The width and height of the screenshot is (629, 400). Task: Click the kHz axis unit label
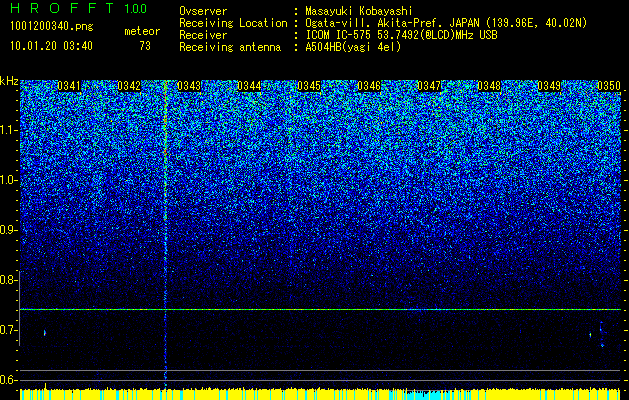coord(9,81)
